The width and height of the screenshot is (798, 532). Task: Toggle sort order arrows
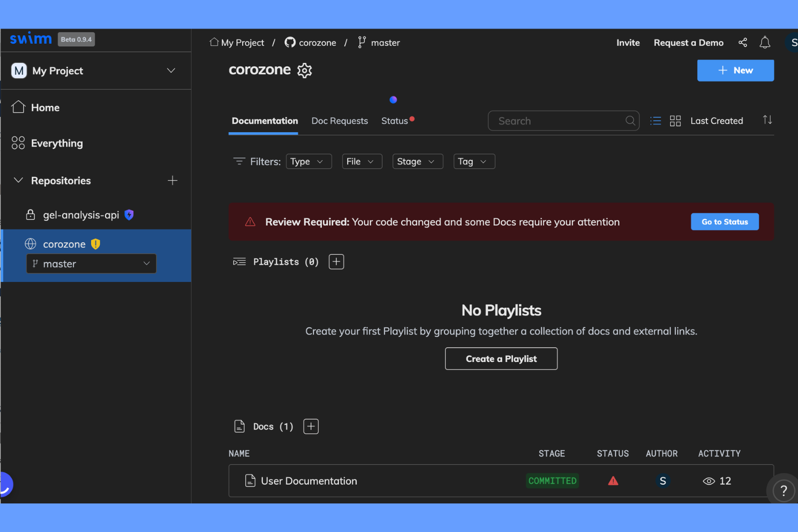[x=767, y=120]
